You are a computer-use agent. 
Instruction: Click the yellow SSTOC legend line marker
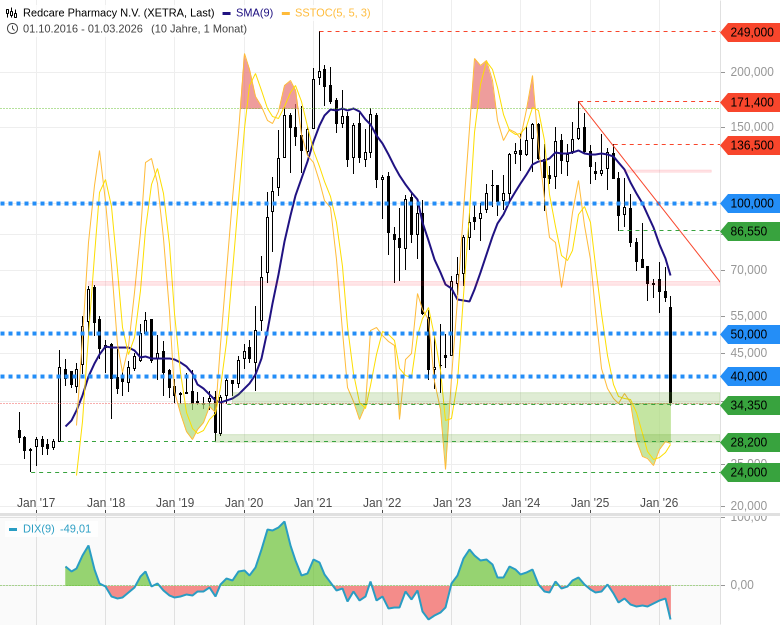point(287,13)
